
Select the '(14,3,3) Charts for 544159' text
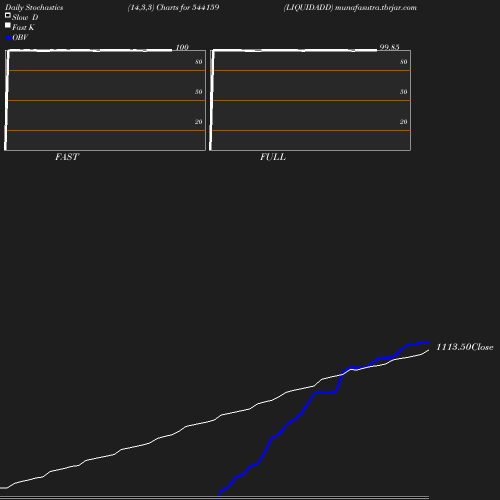pos(173,7)
